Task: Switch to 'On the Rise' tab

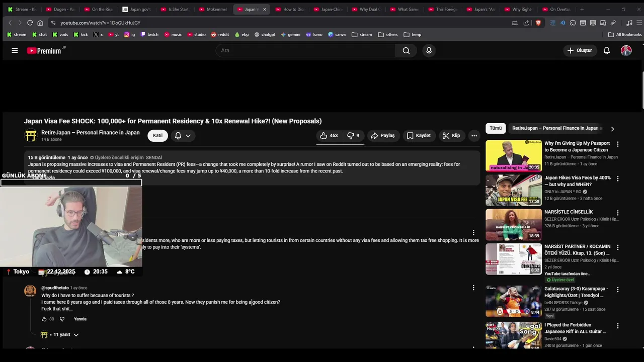Action: [x=98, y=9]
